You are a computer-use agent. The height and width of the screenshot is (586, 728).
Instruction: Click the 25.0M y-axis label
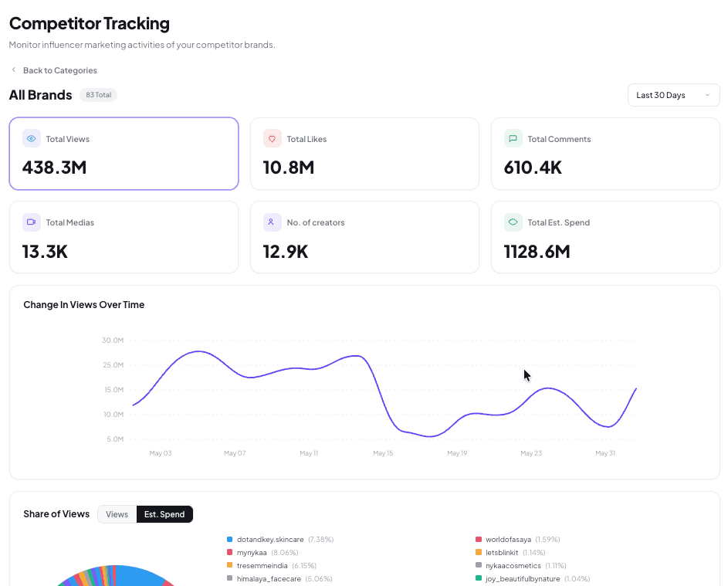[x=113, y=365]
